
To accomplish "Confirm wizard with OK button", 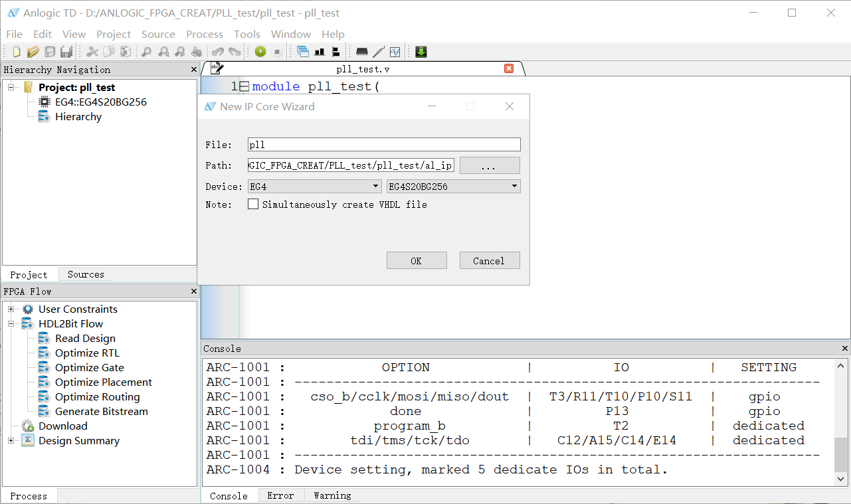I will point(417,261).
